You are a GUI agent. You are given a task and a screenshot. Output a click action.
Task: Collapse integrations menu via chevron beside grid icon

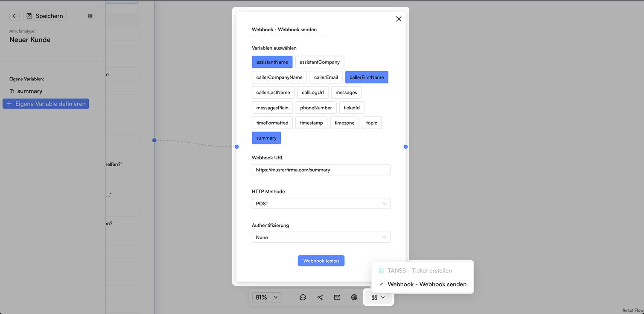(383, 297)
